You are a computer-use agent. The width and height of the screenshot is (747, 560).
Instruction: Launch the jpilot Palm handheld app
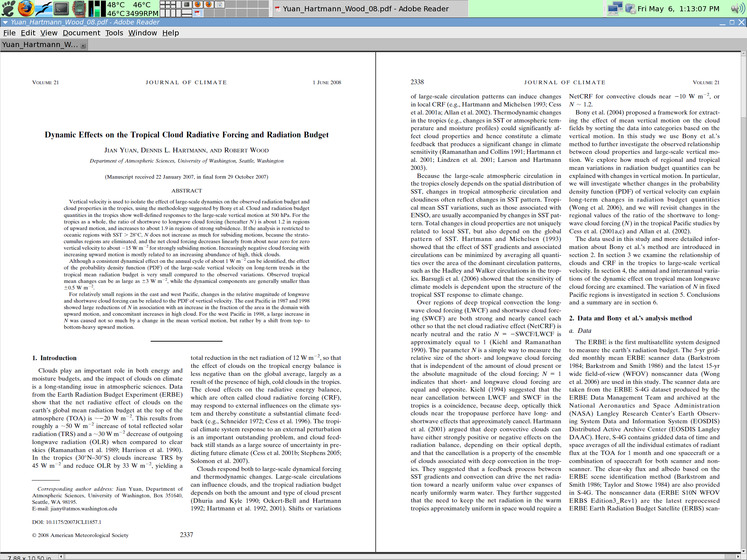(79, 8)
